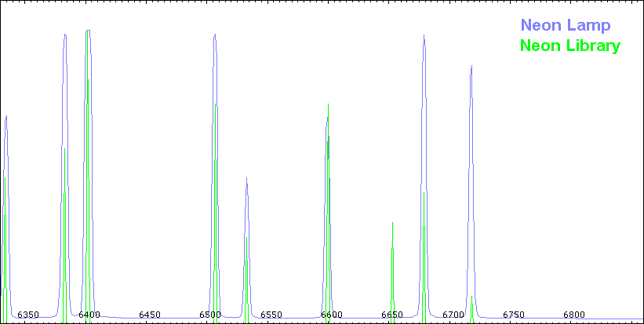The width and height of the screenshot is (644, 324).
Task: Click the 6450 axis label
Action: [150, 315]
